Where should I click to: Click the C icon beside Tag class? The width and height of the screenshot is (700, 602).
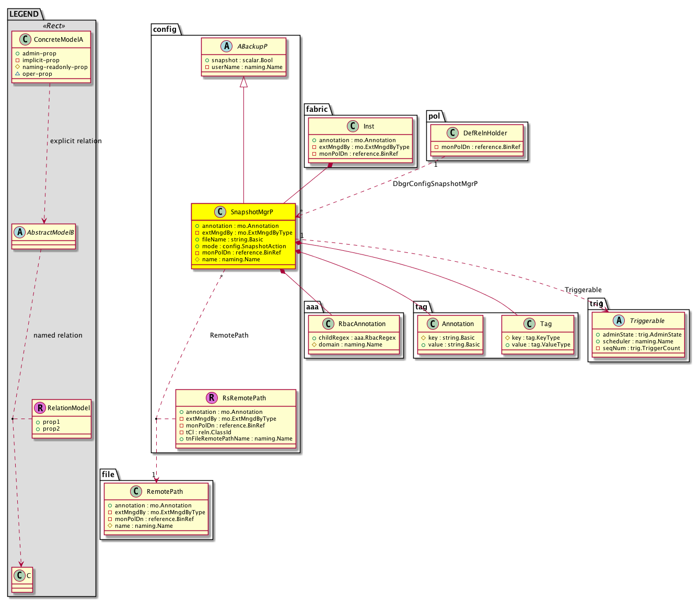pyautogui.click(x=529, y=324)
